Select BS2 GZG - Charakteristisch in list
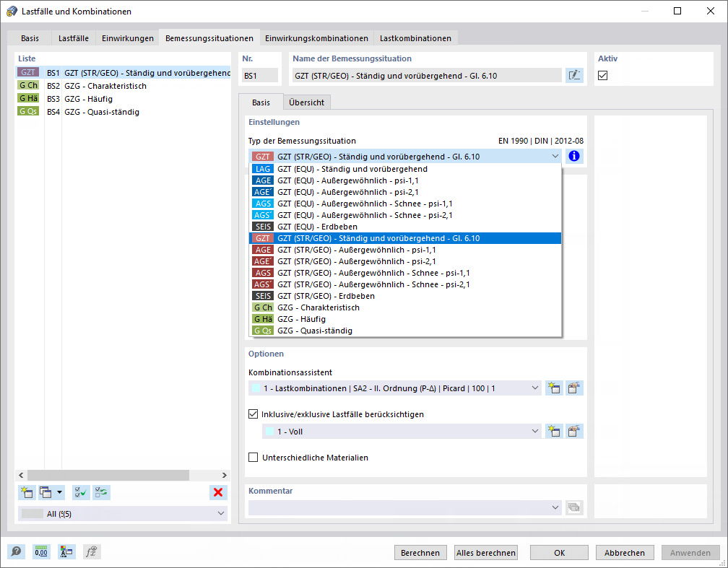 (123, 86)
